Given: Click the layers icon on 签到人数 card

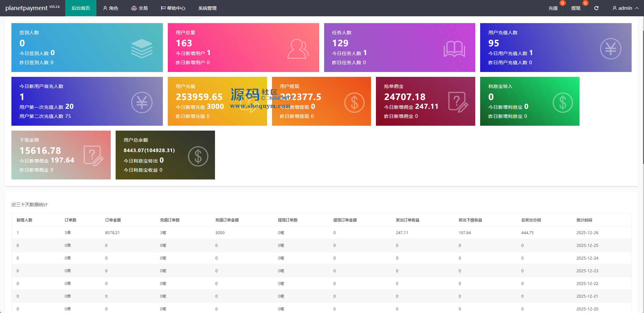Looking at the screenshot, I should coord(142,49).
